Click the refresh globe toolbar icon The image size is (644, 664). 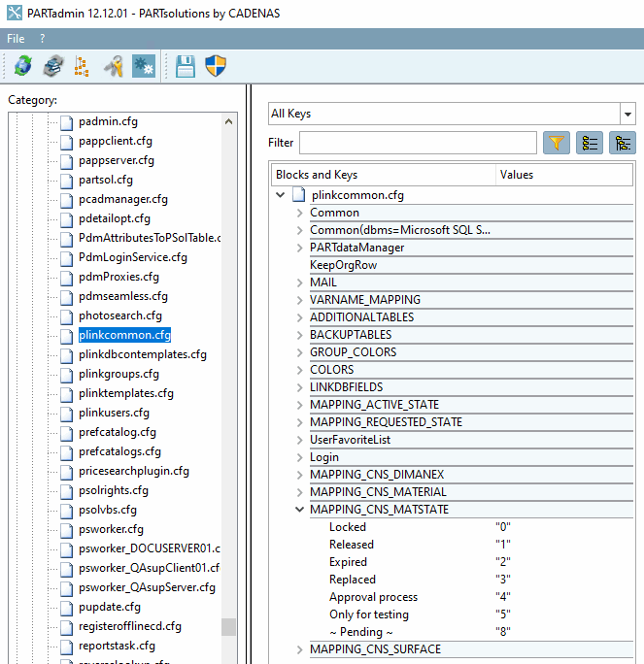point(23,66)
